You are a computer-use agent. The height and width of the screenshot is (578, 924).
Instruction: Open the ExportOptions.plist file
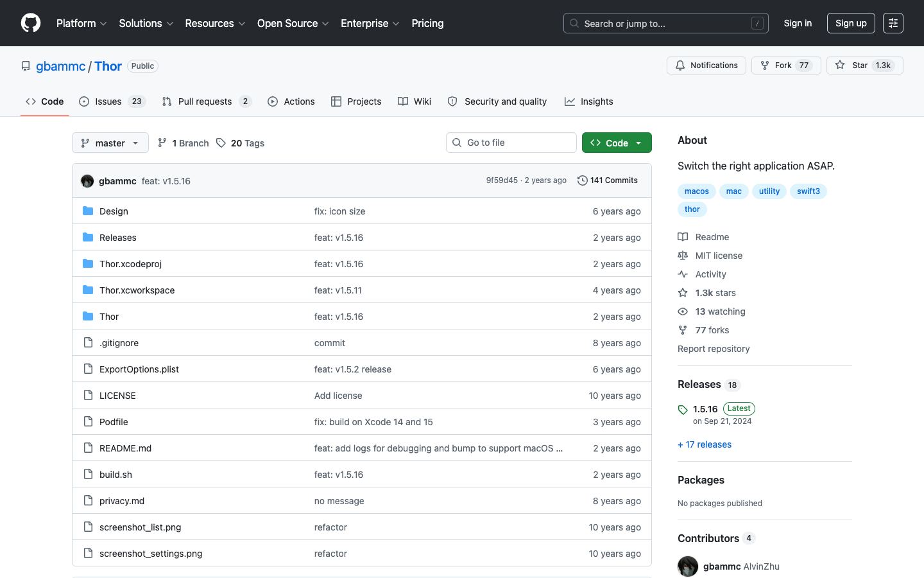pyautogui.click(x=139, y=369)
